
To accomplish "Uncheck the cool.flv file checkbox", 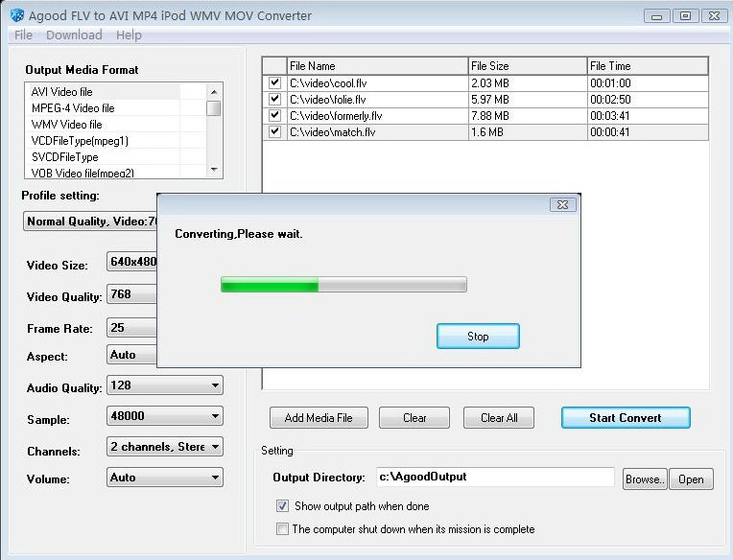I will coord(274,82).
